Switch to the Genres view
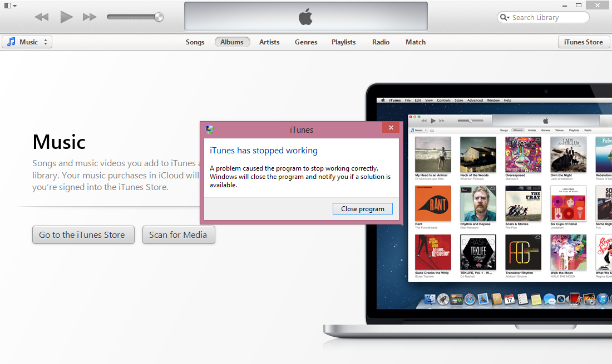Viewport: 612px width, 364px height. (306, 42)
